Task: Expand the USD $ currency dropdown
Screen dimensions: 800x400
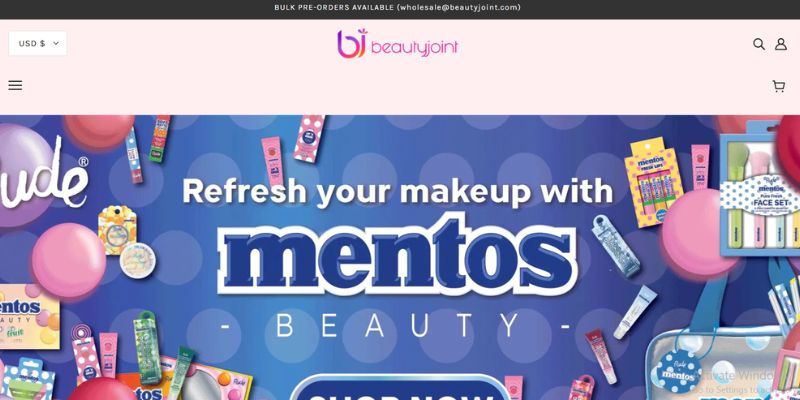Action: 38,43
